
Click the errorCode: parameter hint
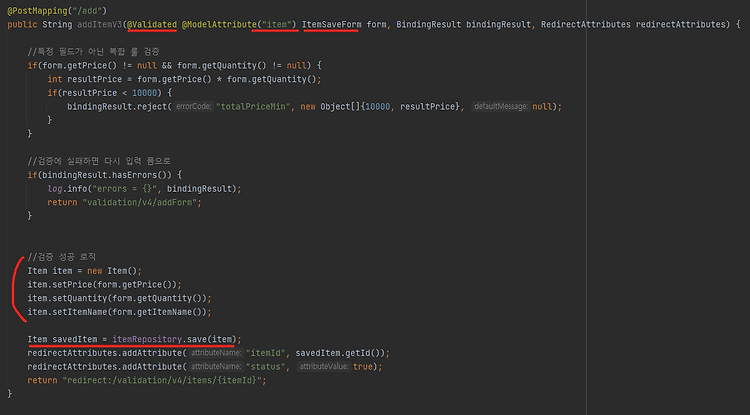click(194, 106)
